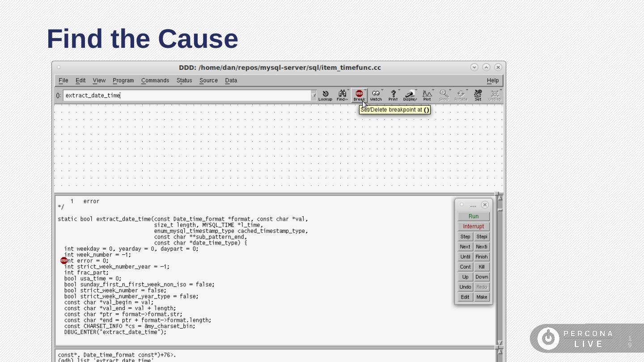This screenshot has height=362, width=644.
Task: Open the File menu
Action: 64,80
